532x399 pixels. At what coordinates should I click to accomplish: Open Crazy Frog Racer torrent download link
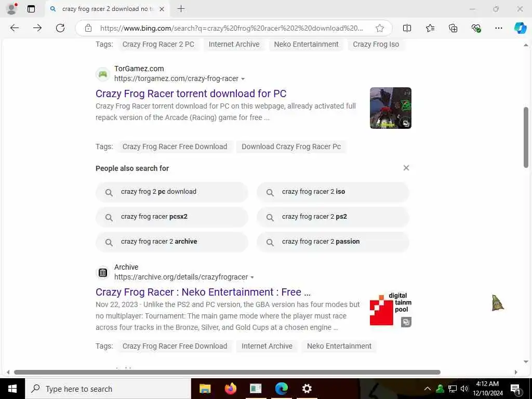pos(191,94)
